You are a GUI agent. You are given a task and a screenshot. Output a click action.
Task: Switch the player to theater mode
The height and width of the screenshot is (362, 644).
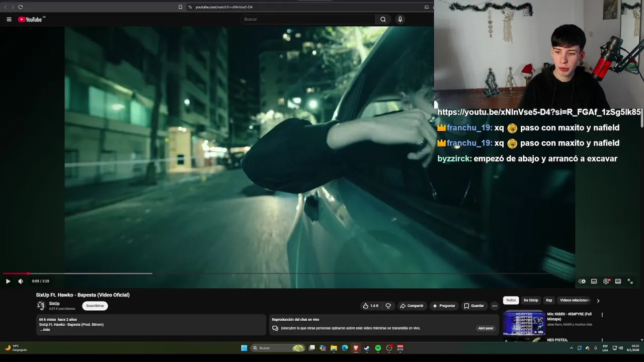(x=618, y=281)
